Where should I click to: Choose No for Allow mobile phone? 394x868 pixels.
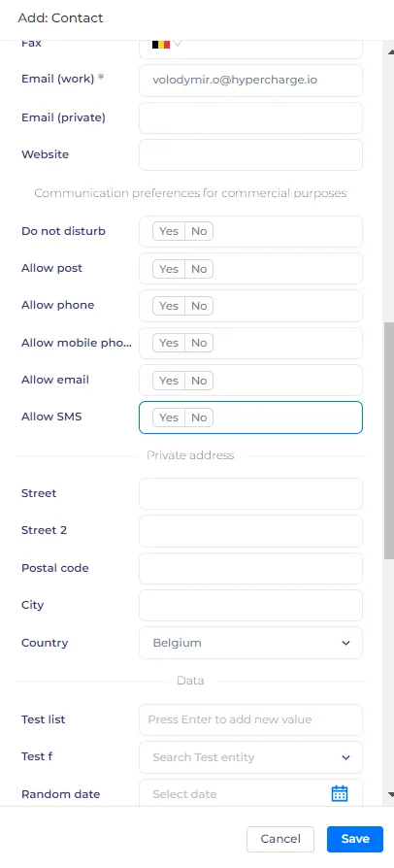click(199, 343)
